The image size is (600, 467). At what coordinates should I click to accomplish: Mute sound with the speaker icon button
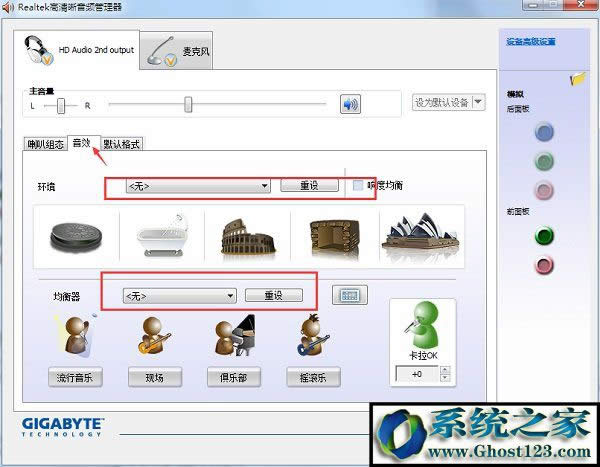tap(350, 104)
